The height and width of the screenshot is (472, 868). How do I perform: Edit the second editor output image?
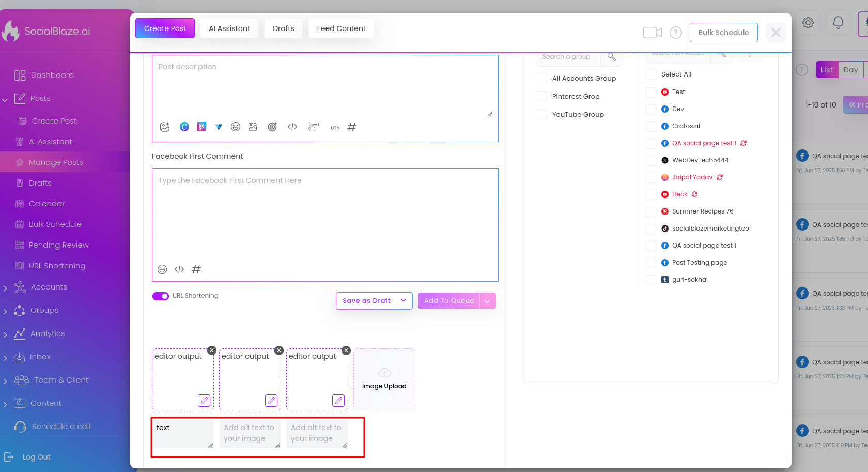tap(271, 401)
